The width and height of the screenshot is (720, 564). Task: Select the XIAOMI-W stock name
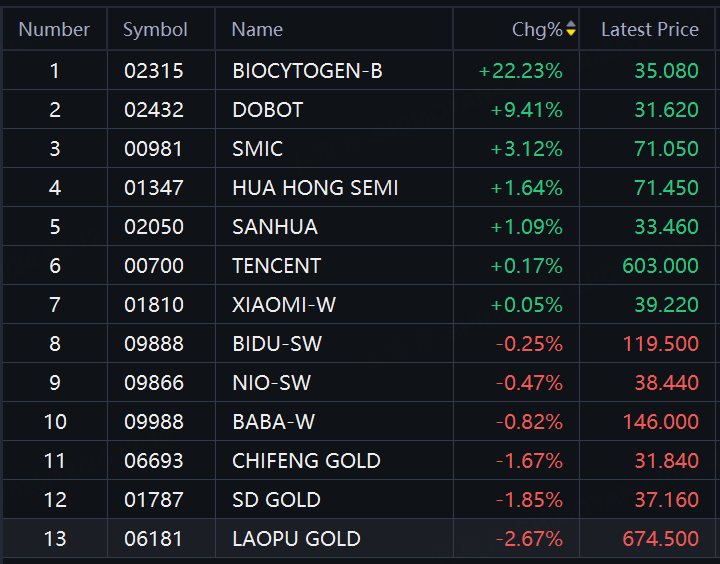pos(284,305)
